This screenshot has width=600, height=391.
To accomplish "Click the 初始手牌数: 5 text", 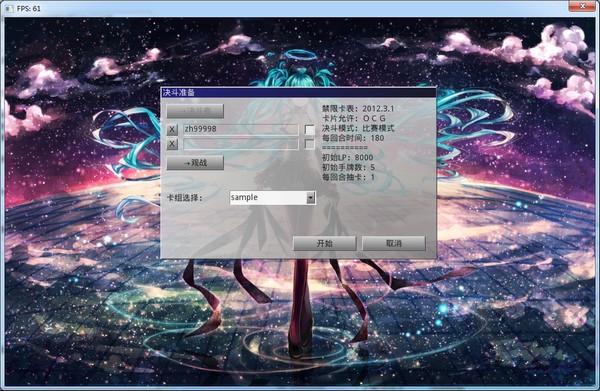I will (348, 167).
